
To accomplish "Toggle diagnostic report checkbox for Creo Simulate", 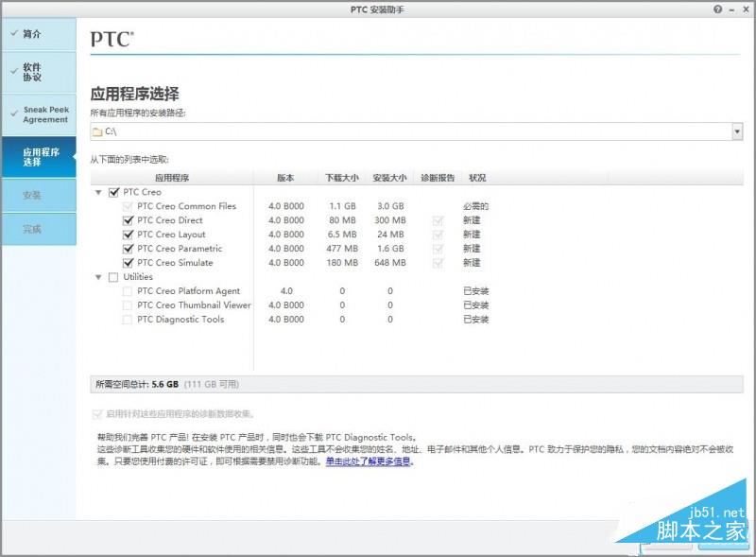I will (x=438, y=263).
